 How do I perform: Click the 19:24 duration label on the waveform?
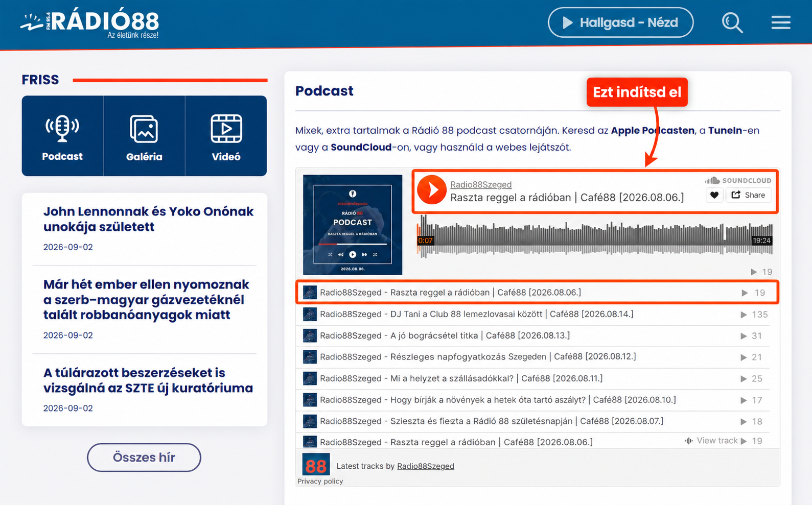click(x=761, y=241)
